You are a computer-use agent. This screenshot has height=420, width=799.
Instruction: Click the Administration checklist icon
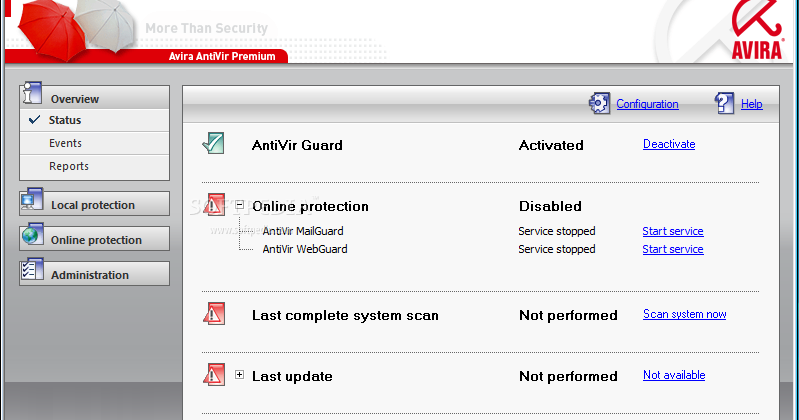tap(32, 270)
